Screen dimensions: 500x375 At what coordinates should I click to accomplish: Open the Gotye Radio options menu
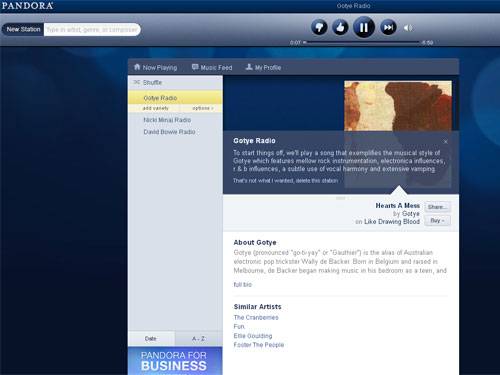coord(202,108)
